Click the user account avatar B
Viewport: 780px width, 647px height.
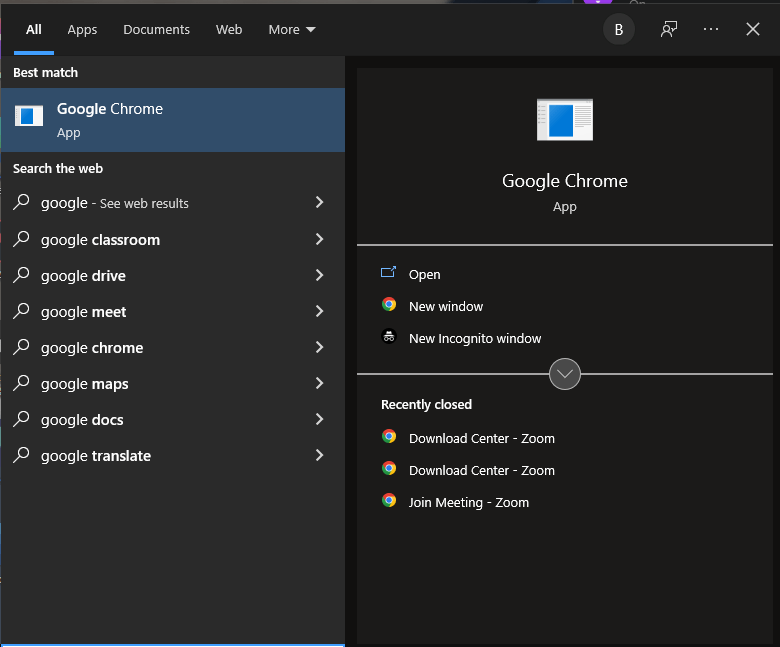point(618,30)
